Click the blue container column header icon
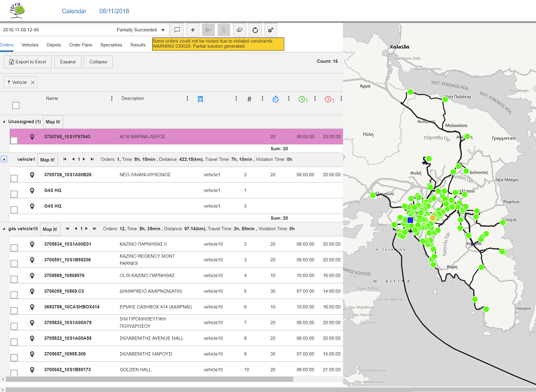 (200, 100)
